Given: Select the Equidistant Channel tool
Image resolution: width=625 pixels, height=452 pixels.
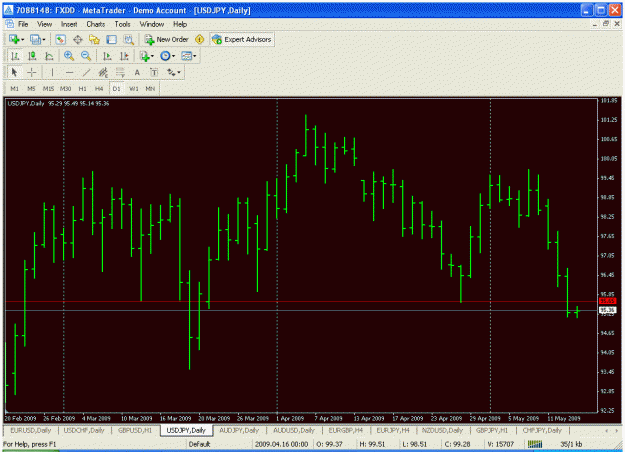Looking at the screenshot, I should tap(103, 72).
